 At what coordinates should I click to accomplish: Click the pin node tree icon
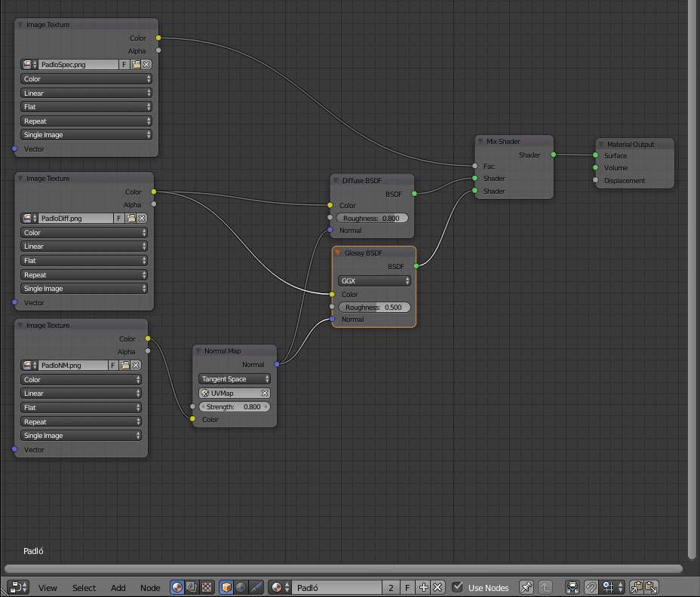(x=527, y=587)
